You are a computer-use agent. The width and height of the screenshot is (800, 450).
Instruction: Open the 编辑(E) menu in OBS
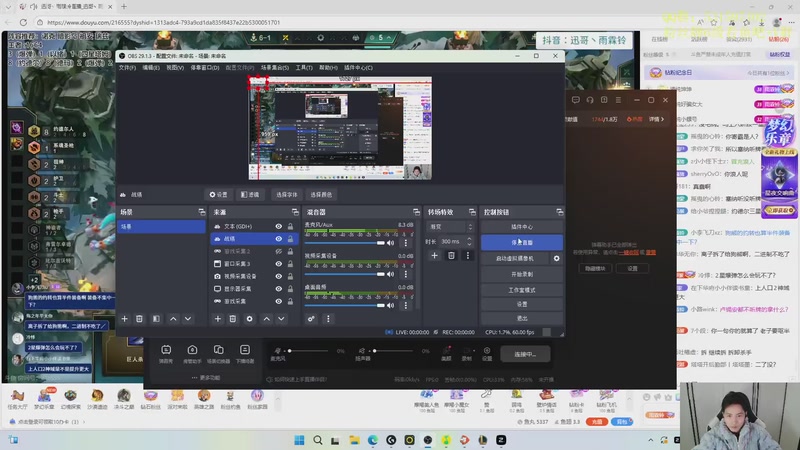click(151, 67)
